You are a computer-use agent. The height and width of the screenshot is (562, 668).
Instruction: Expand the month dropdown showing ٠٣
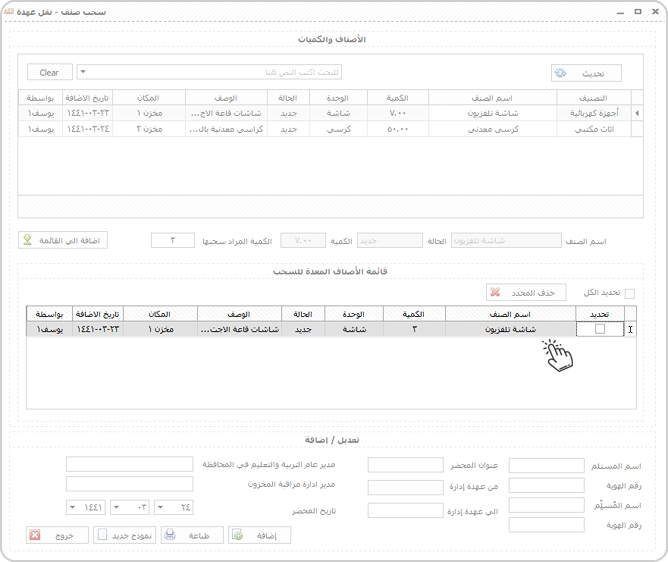[116, 507]
